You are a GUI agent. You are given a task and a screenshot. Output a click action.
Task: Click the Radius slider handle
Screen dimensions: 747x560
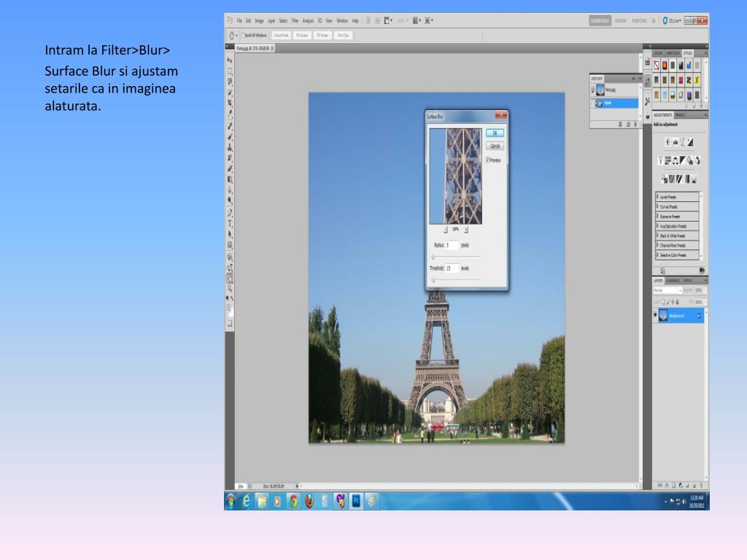click(433, 257)
